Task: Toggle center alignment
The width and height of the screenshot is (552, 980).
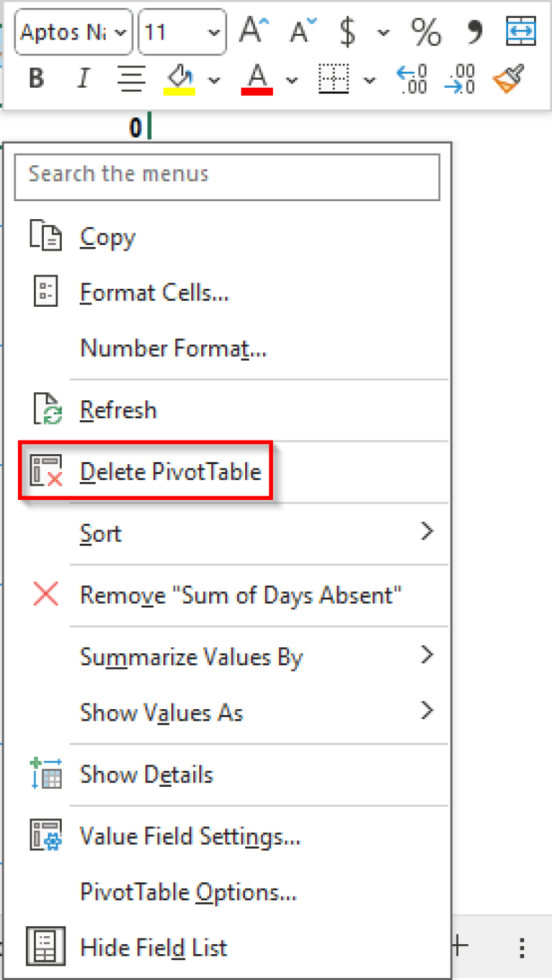Action: (131, 78)
